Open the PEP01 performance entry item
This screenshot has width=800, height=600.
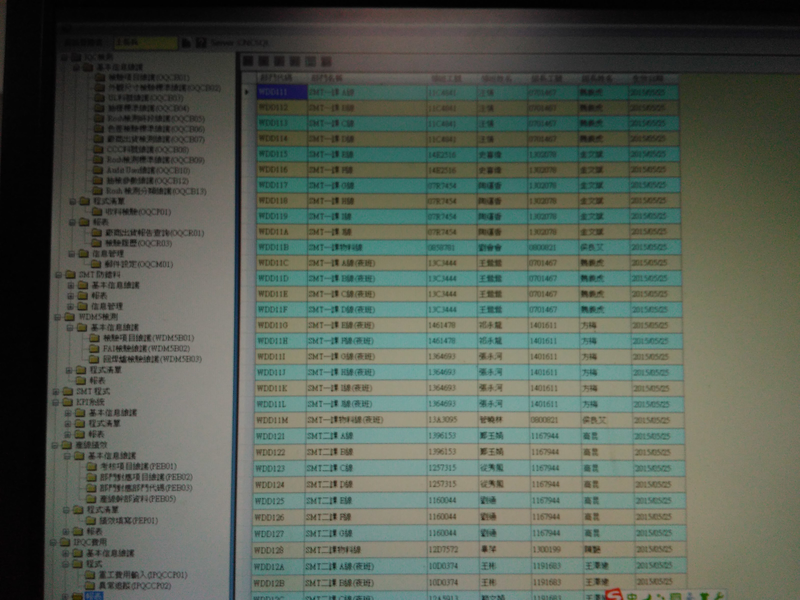[x=130, y=520]
